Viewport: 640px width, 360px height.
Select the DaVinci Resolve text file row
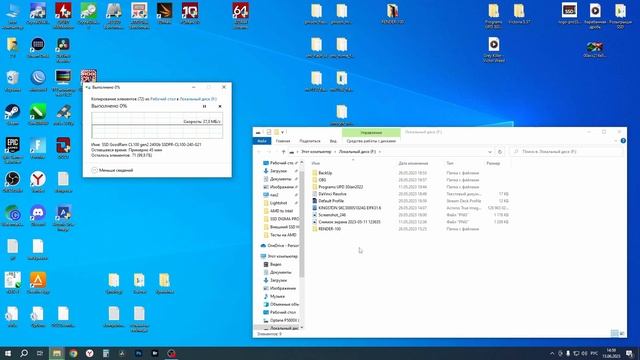tap(410, 194)
